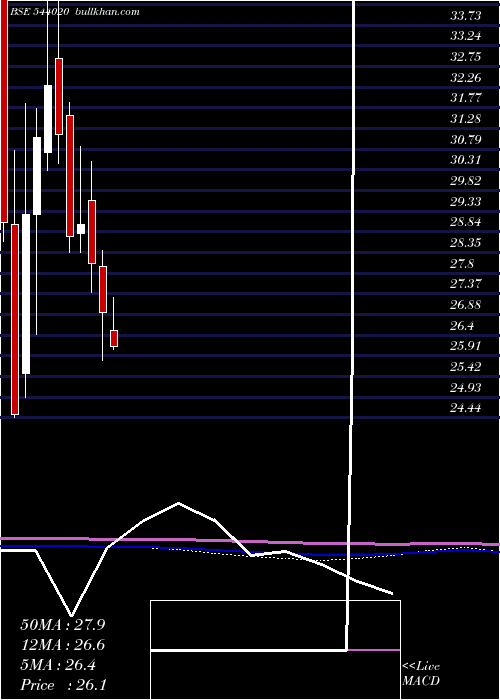The image size is (500, 700).
Task: Click the 26.4 price axis label
Action: 462,325
